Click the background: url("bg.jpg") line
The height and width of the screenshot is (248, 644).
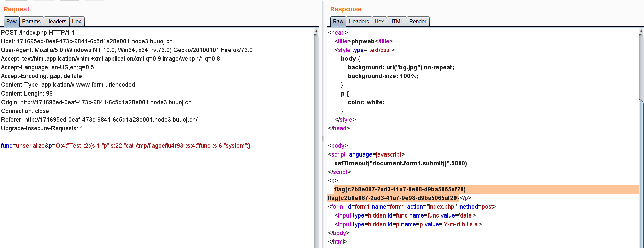(x=401, y=67)
